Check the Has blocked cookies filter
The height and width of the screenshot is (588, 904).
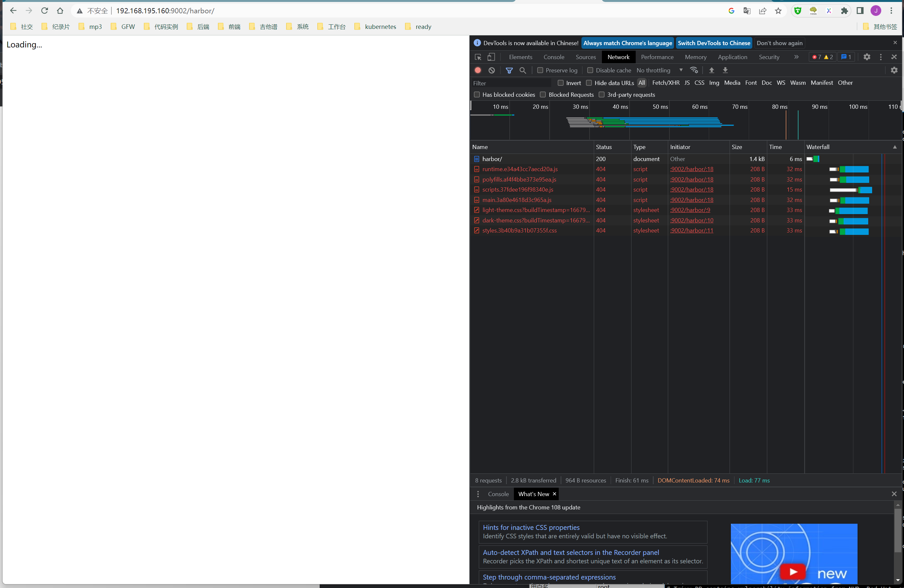click(x=477, y=94)
